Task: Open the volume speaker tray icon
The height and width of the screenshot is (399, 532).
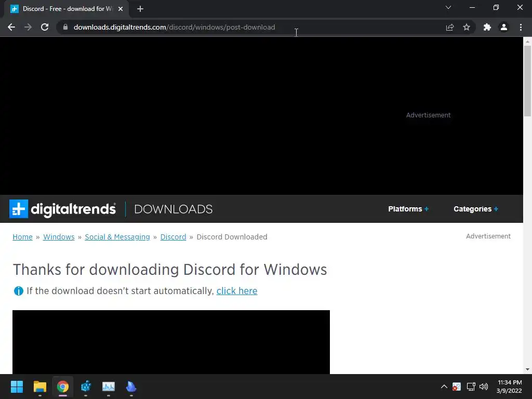Action: click(484, 387)
